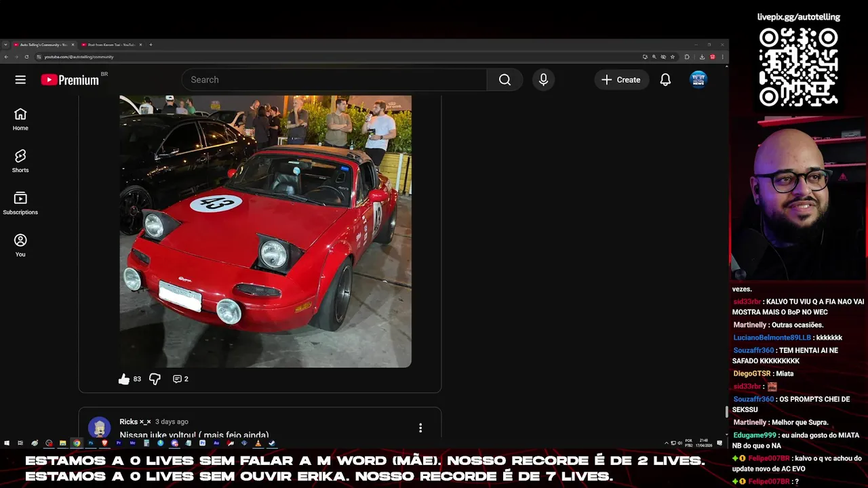Open comments on the Miata post
Viewport: 868px width, 488px height.
pyautogui.click(x=180, y=379)
